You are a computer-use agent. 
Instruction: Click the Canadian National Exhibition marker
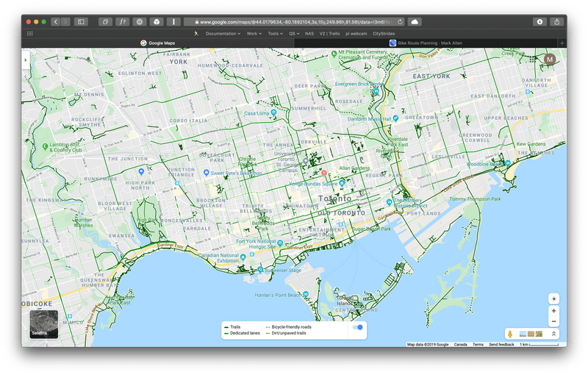(243, 257)
